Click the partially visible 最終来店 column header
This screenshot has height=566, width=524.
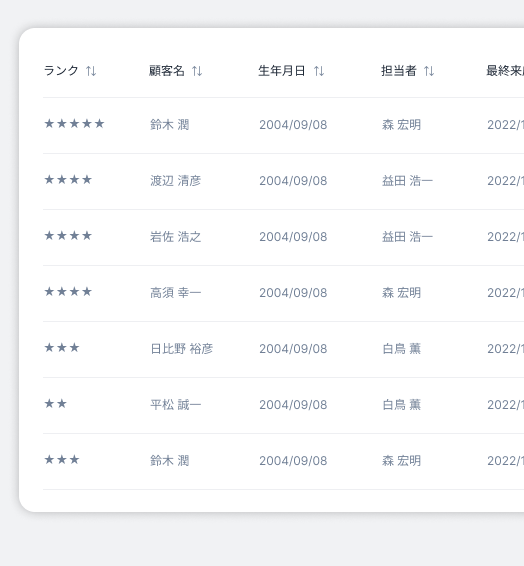[505, 70]
